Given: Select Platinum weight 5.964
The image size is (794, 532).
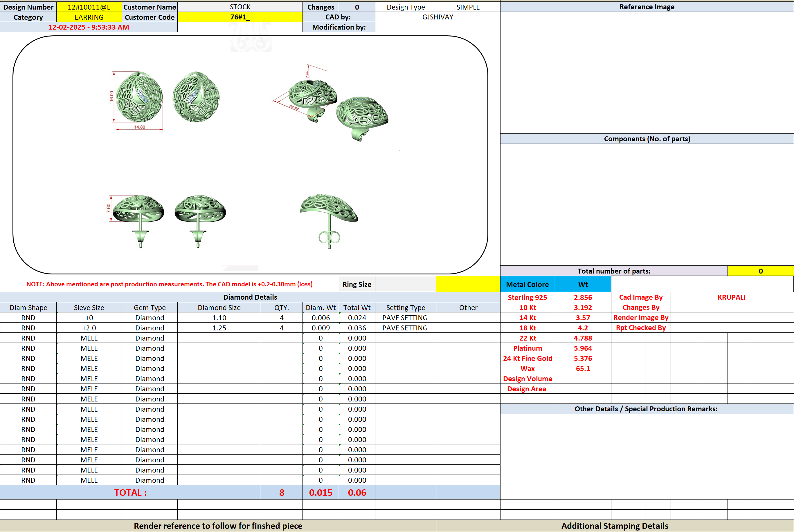Looking at the screenshot, I should [x=583, y=348].
